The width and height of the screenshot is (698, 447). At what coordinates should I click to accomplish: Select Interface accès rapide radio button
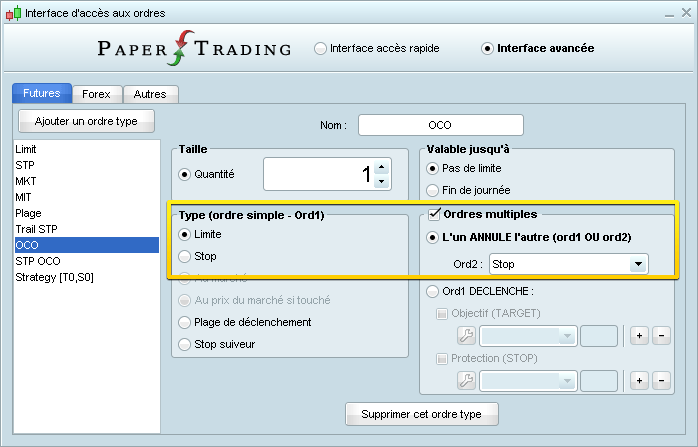click(x=320, y=49)
